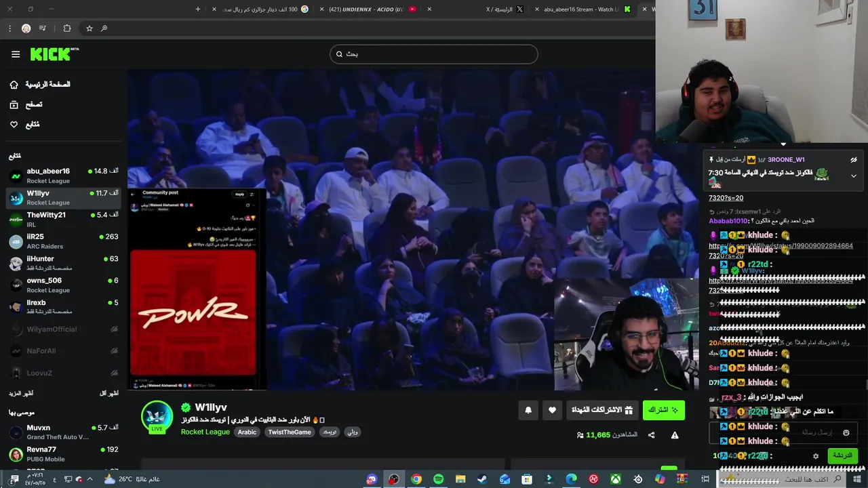
Task: Switch to Google dinar search tab
Action: [261, 9]
